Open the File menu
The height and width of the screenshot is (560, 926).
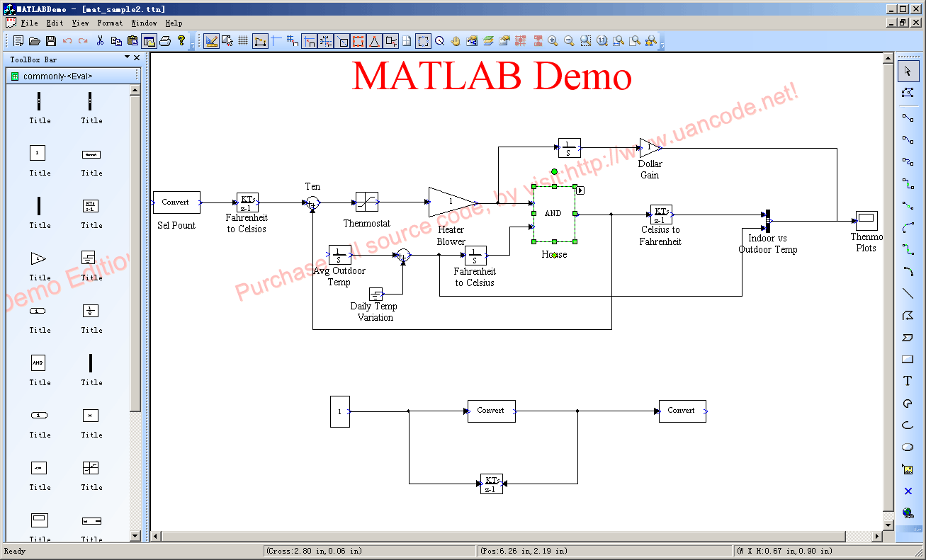pos(30,23)
